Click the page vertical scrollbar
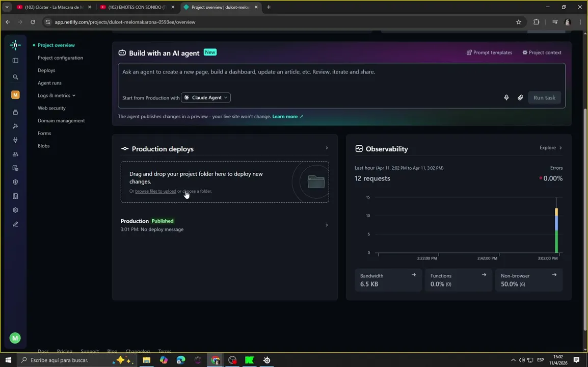Screen dimensions: 588x367 click(x=585, y=220)
